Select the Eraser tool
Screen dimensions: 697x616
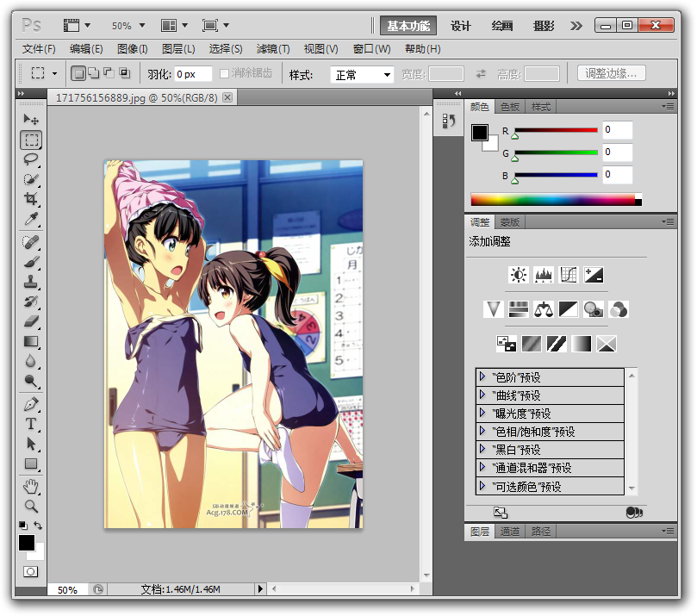pos(31,321)
